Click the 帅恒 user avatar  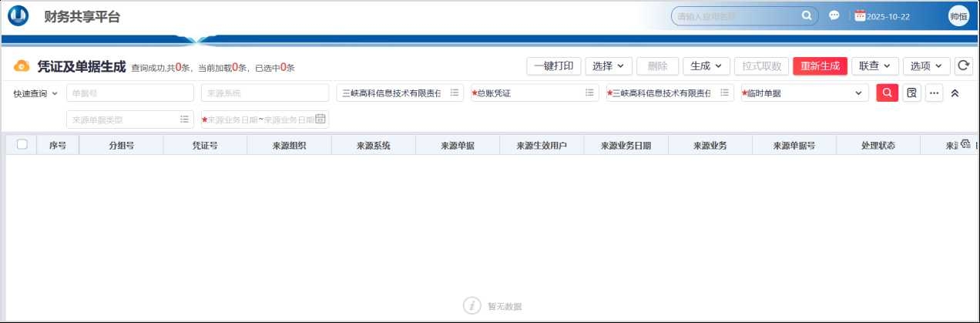(958, 16)
